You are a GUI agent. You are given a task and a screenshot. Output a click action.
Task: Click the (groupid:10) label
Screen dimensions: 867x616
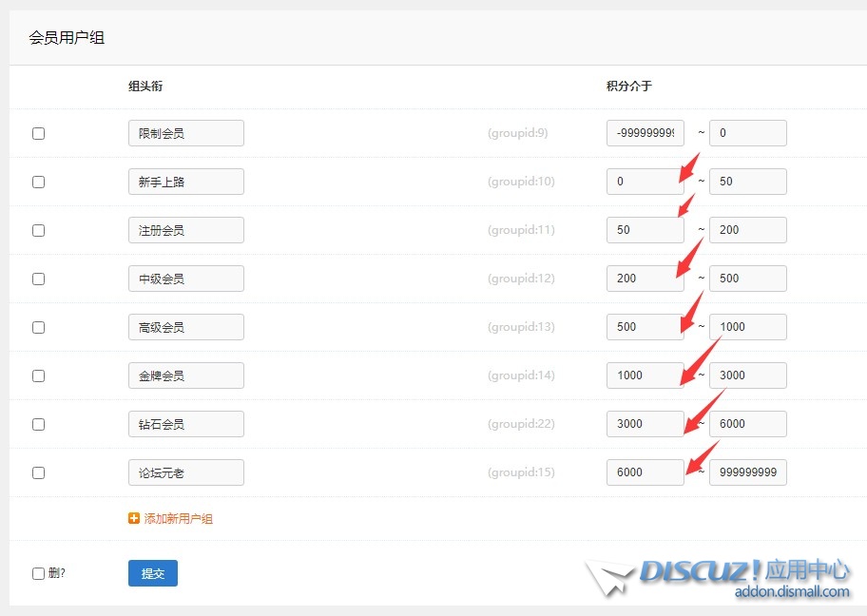click(521, 182)
